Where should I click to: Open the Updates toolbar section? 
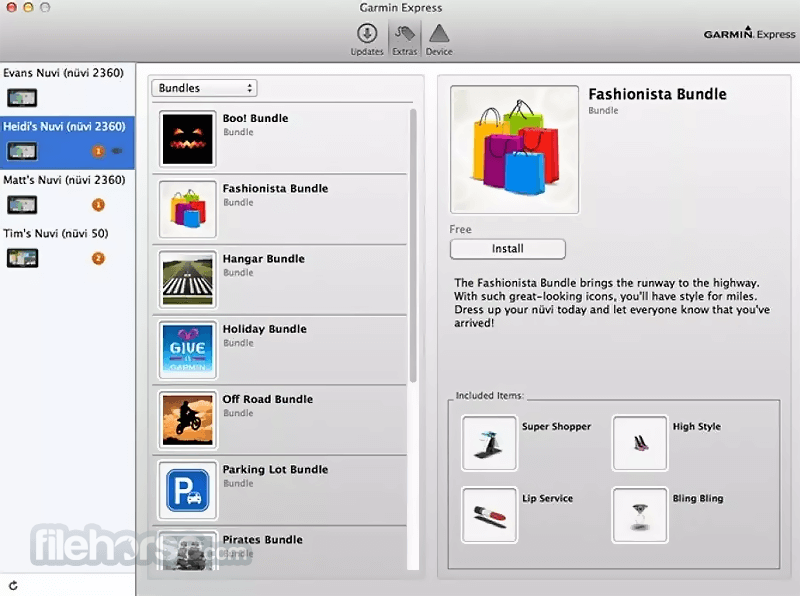tap(367, 39)
